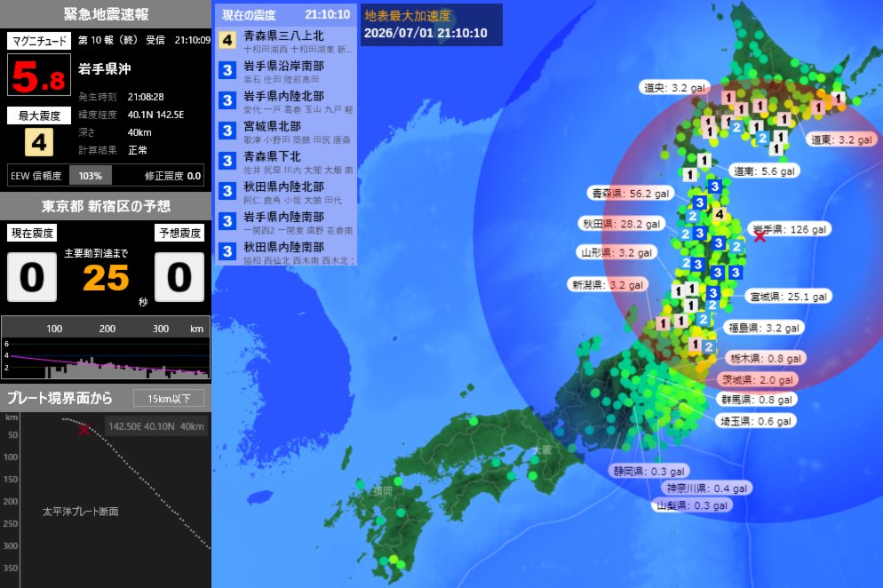
Task: Click the 岩手県: 126 gal label
Action: click(790, 229)
